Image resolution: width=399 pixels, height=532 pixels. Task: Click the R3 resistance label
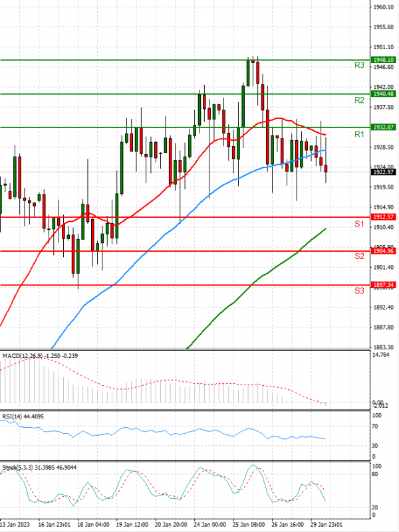coord(359,65)
